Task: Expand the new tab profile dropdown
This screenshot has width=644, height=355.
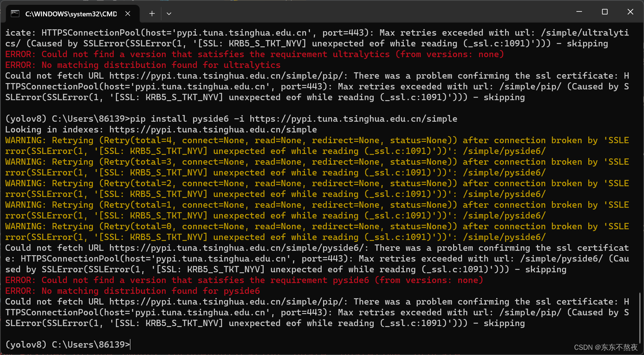Action: pyautogui.click(x=169, y=14)
